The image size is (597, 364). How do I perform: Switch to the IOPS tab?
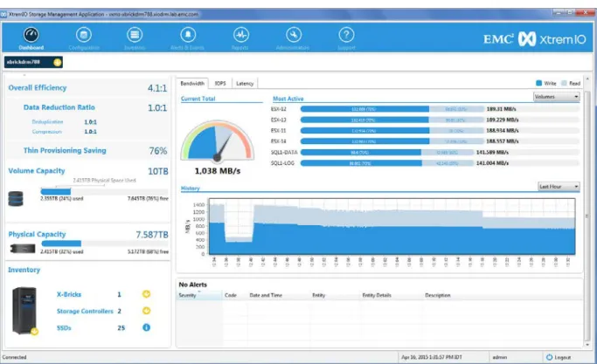coord(220,83)
